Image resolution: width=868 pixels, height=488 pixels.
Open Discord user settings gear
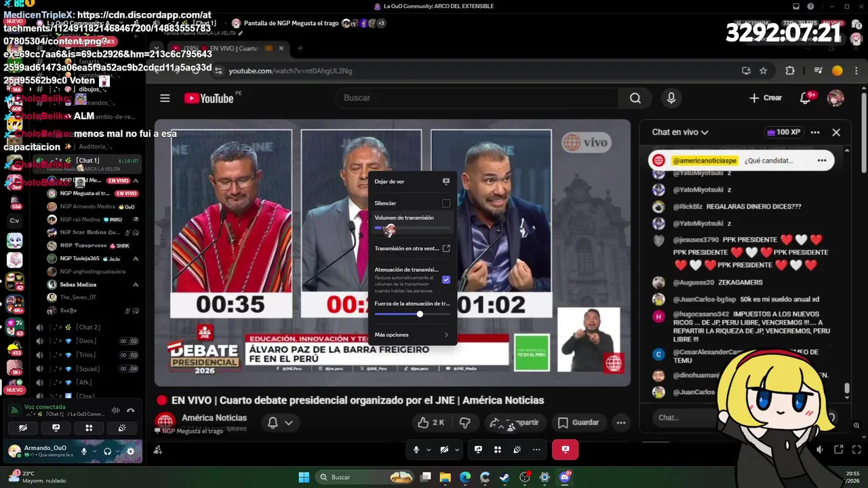coord(131,451)
